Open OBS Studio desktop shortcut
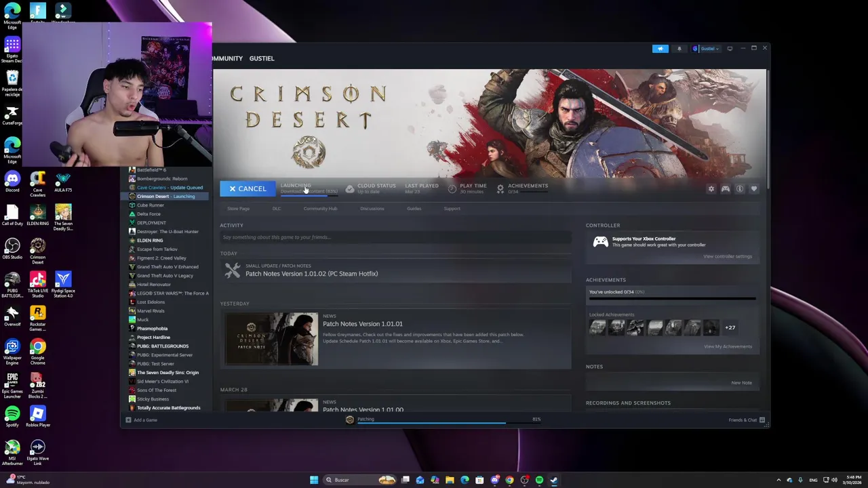 (12, 248)
